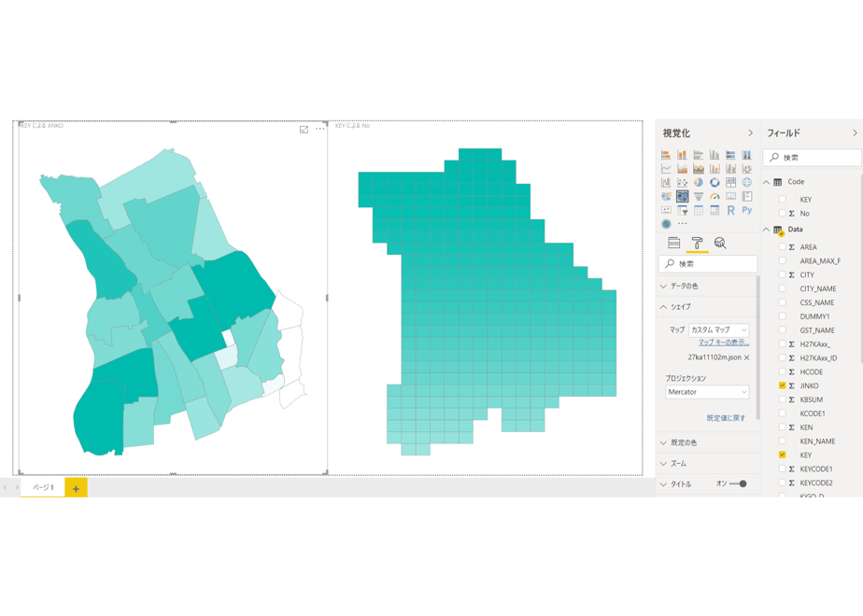Click the マップ キーの表示 link
863x616 pixels.
pyautogui.click(x=724, y=343)
